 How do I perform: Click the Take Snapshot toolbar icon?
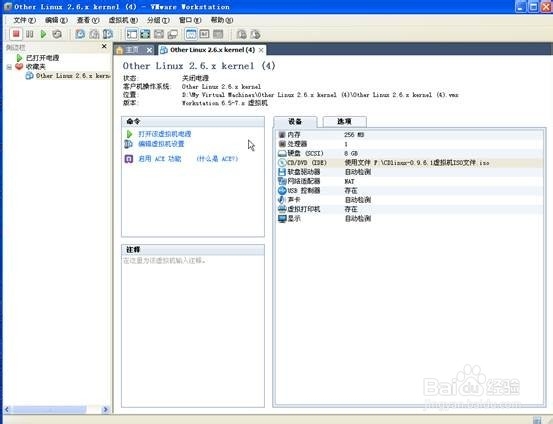pos(80,34)
